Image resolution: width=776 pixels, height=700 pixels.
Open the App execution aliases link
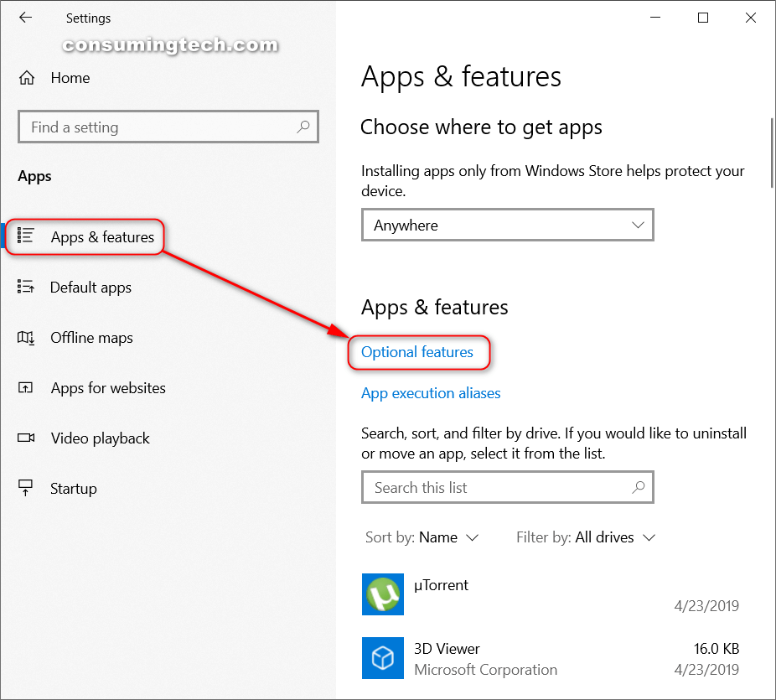click(431, 393)
